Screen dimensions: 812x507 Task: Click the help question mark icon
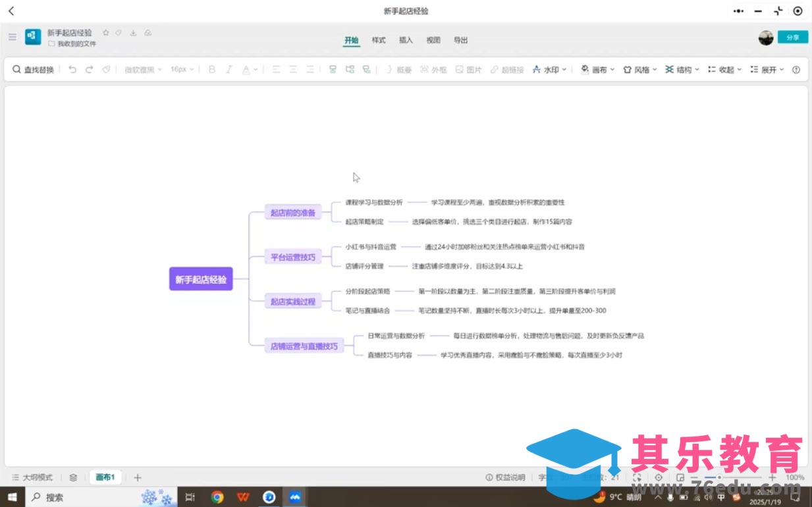[x=796, y=70]
